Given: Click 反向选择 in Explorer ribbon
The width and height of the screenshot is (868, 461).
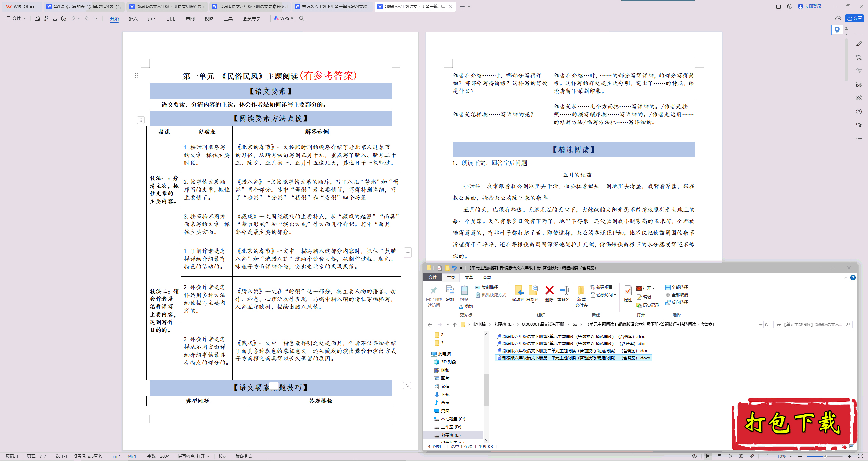Looking at the screenshot, I should [x=676, y=302].
